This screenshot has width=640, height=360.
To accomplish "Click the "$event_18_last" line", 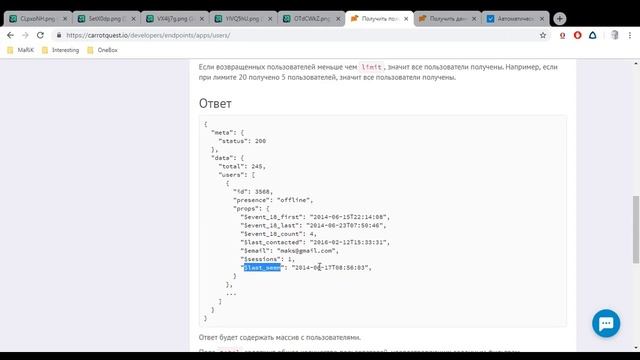I will pos(313,225).
